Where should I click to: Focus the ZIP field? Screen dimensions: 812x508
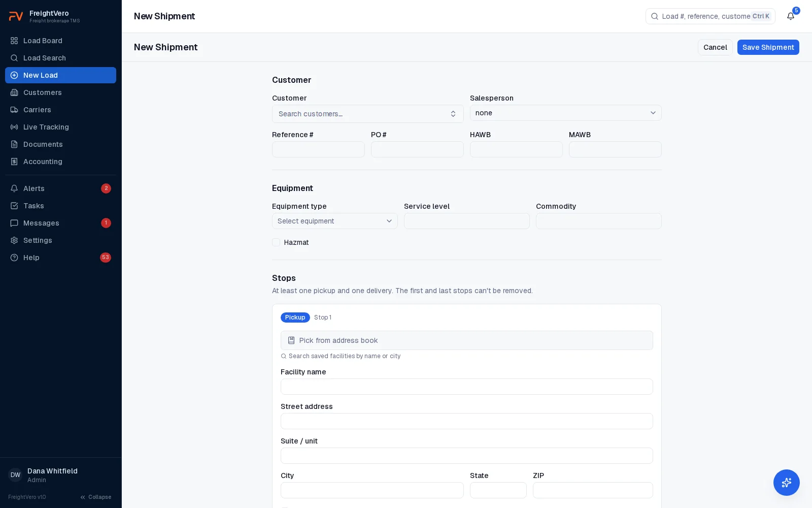pos(593,490)
